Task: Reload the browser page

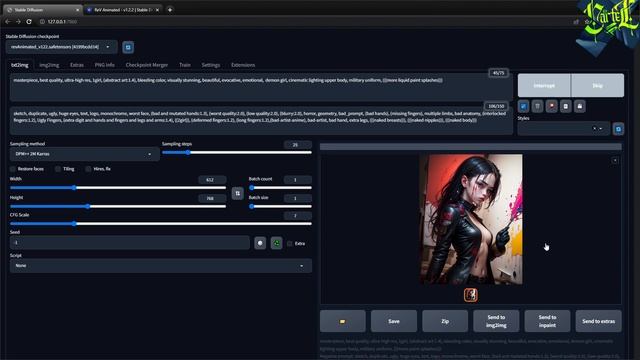Action: click(x=29, y=22)
